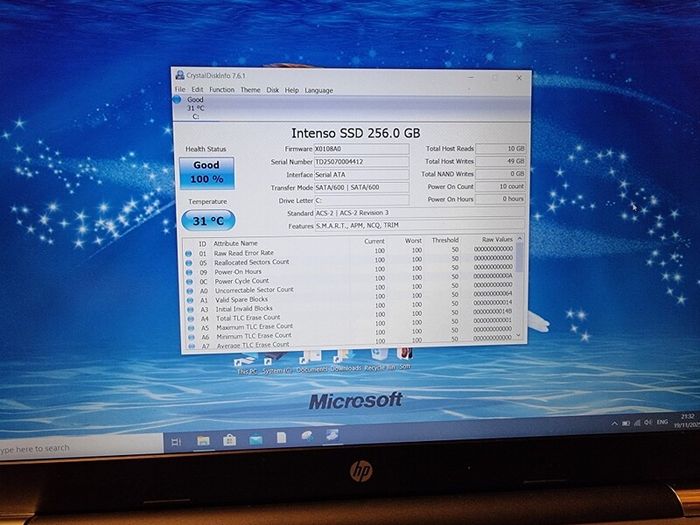Select the C: disk status indicator icon
This screenshot has width=700, height=525.
[x=177, y=100]
